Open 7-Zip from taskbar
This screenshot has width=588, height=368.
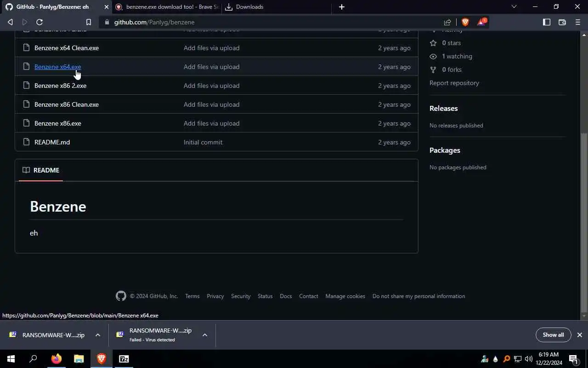124,359
